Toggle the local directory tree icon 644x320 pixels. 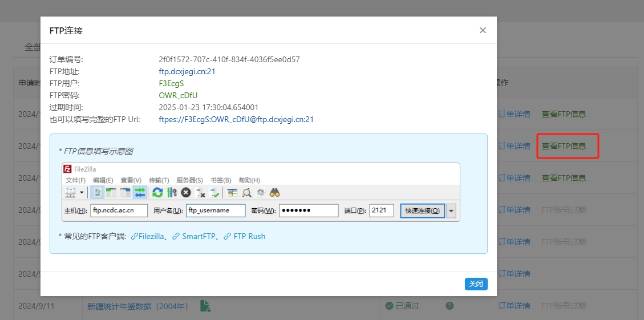click(x=111, y=192)
